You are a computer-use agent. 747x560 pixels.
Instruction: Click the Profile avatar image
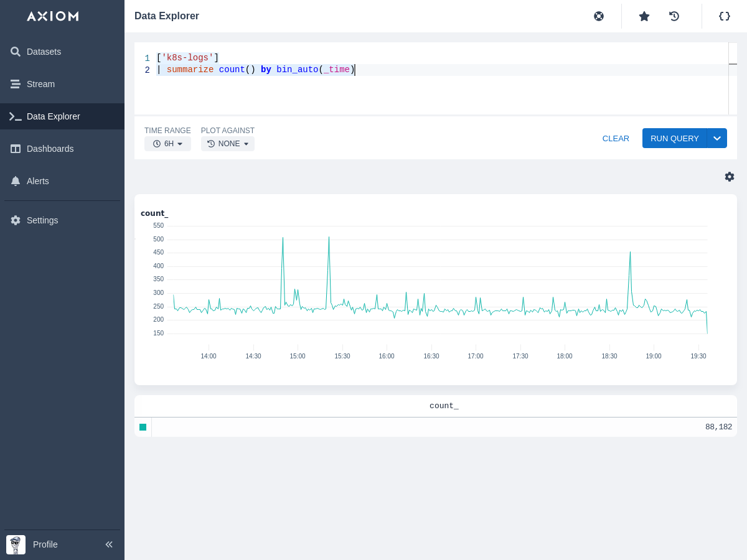click(16, 544)
